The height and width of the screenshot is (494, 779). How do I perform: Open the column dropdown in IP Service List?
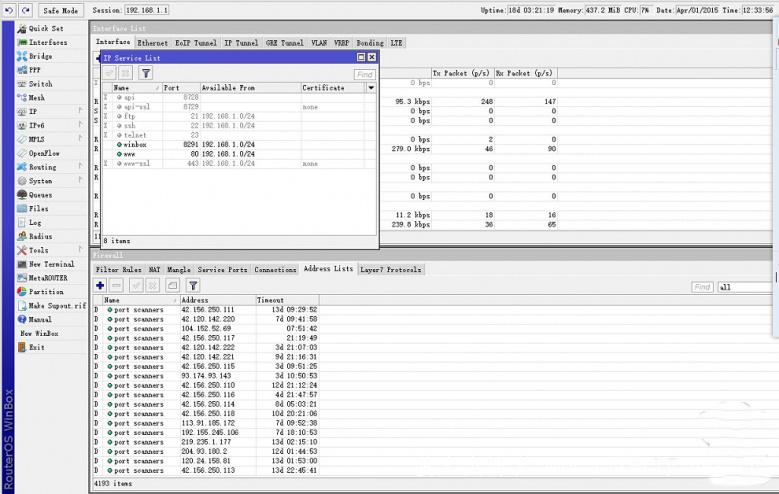(x=371, y=87)
